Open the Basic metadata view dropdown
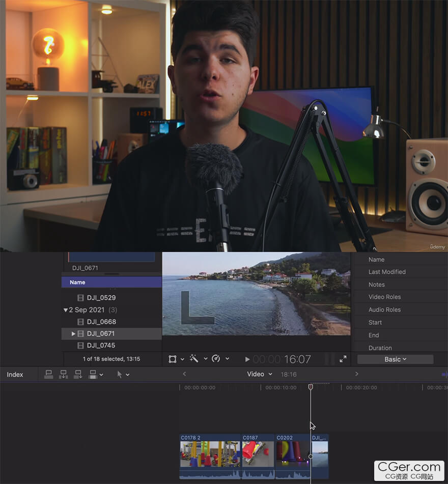This screenshot has width=448, height=484. (395, 359)
